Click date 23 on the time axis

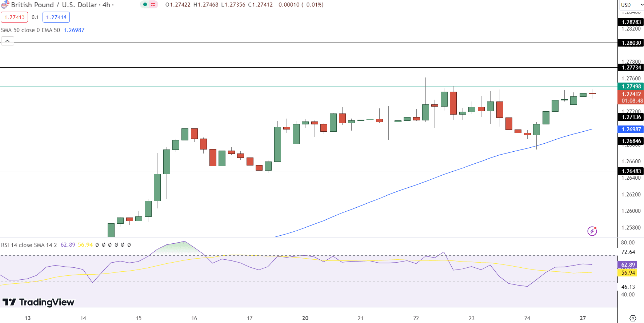pyautogui.click(x=472, y=318)
